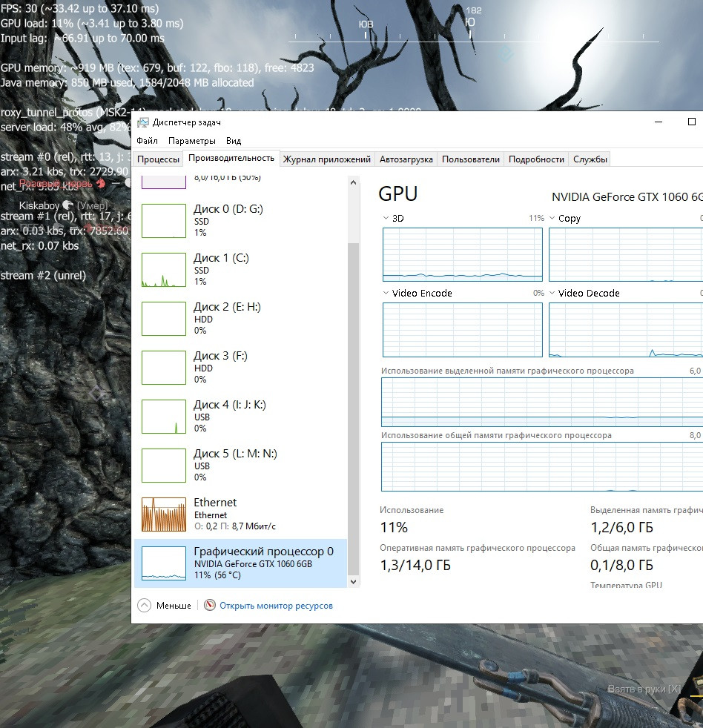
Task: Switch to the Автозагрузка tab
Action: point(406,159)
